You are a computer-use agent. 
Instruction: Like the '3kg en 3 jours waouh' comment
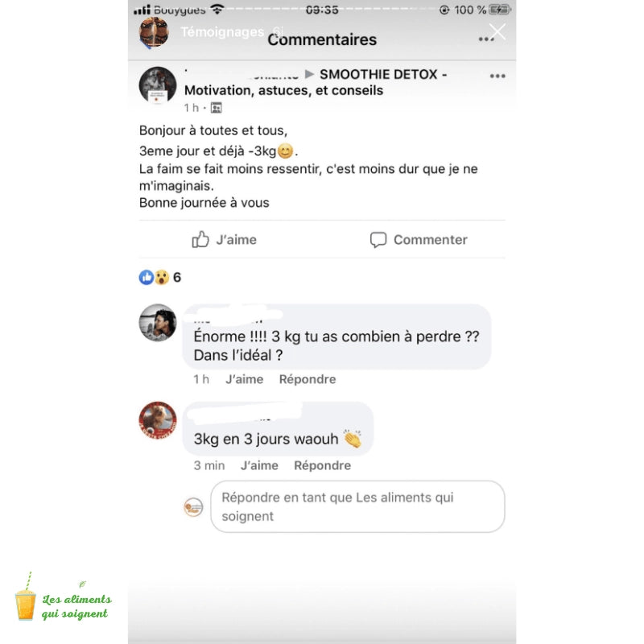point(259,465)
